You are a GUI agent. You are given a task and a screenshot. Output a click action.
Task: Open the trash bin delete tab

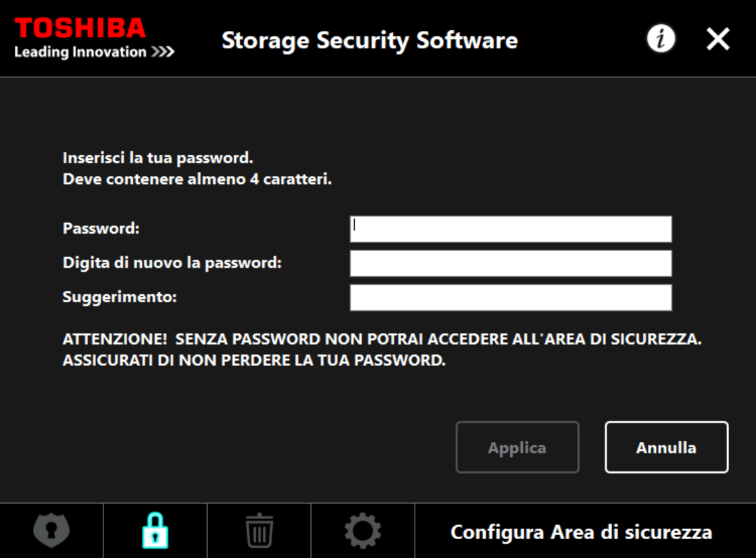click(x=259, y=530)
